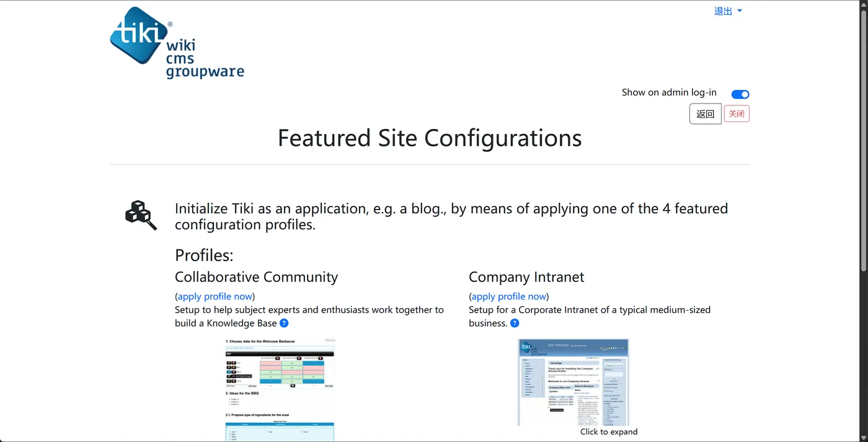Toggle Show on admin log-in switch
The image size is (868, 442).
click(740, 94)
